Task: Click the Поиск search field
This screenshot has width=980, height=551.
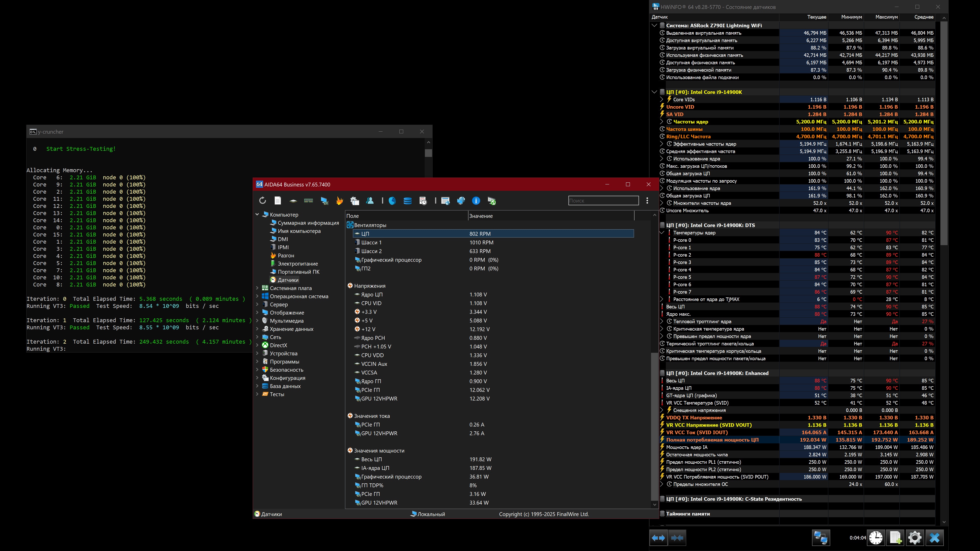Action: point(603,201)
